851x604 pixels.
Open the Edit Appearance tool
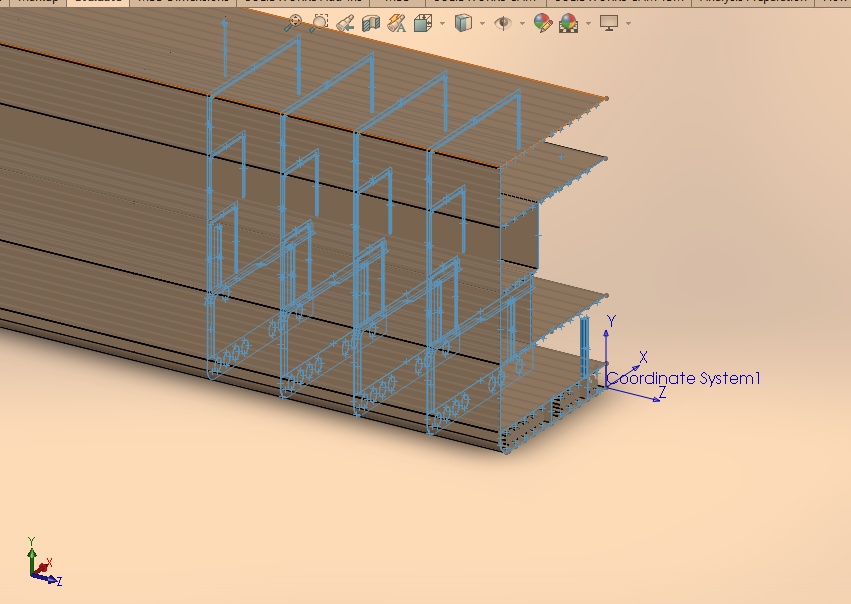coord(543,23)
